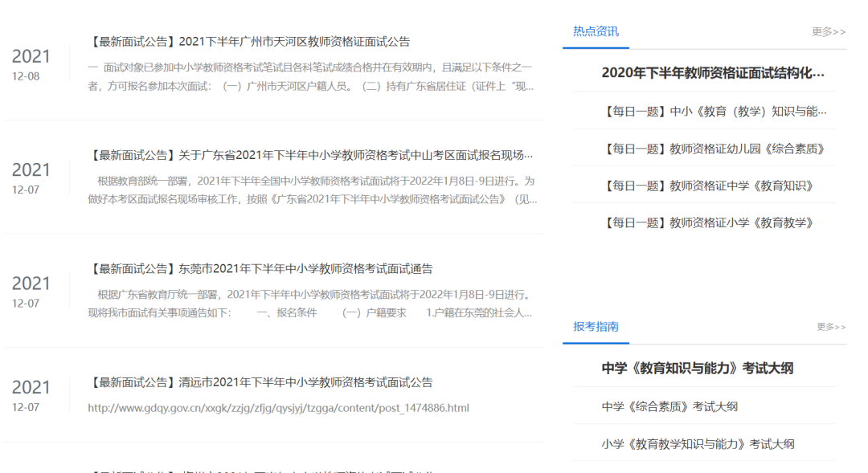Open 东莞市2021年下半年中小学教师资格考试面试通告
The image size is (868, 473).
pos(260,269)
